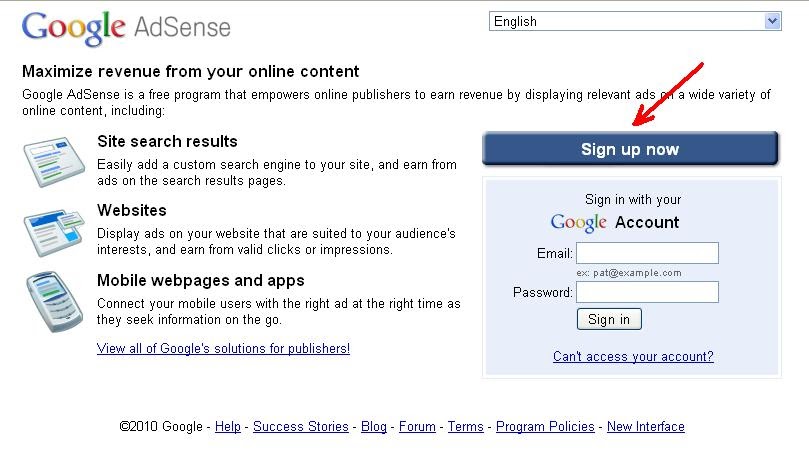
Task: View all of Google's solutions for publishers
Action: click(x=223, y=348)
